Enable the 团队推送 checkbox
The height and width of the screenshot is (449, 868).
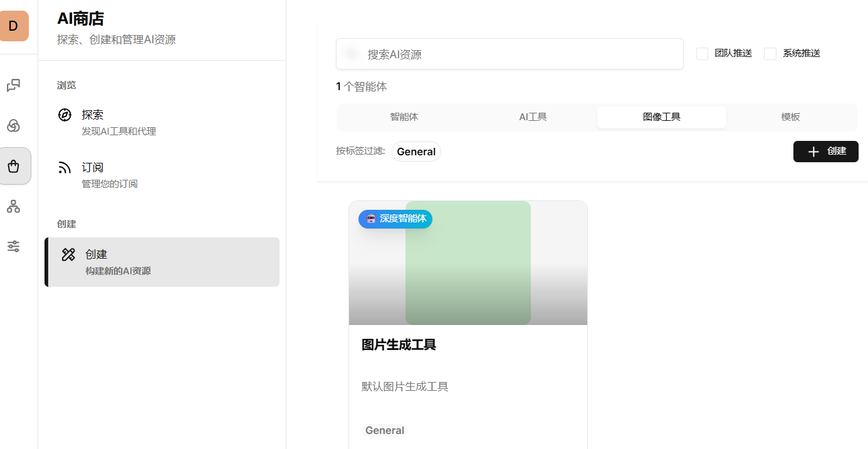coord(702,54)
